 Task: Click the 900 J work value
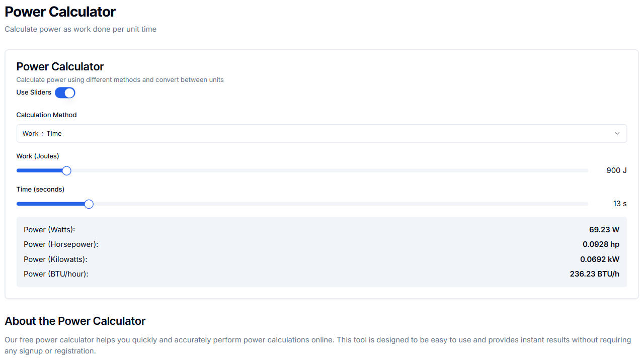point(616,170)
